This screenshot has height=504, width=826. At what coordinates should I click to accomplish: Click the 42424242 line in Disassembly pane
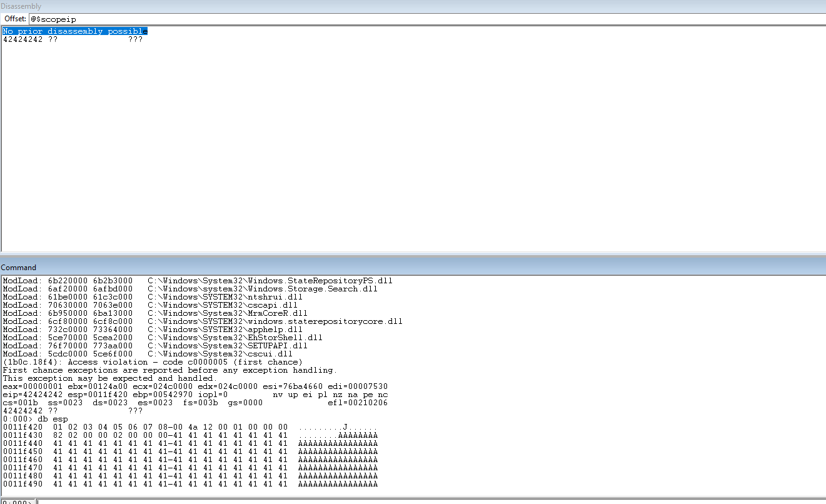(x=73, y=39)
